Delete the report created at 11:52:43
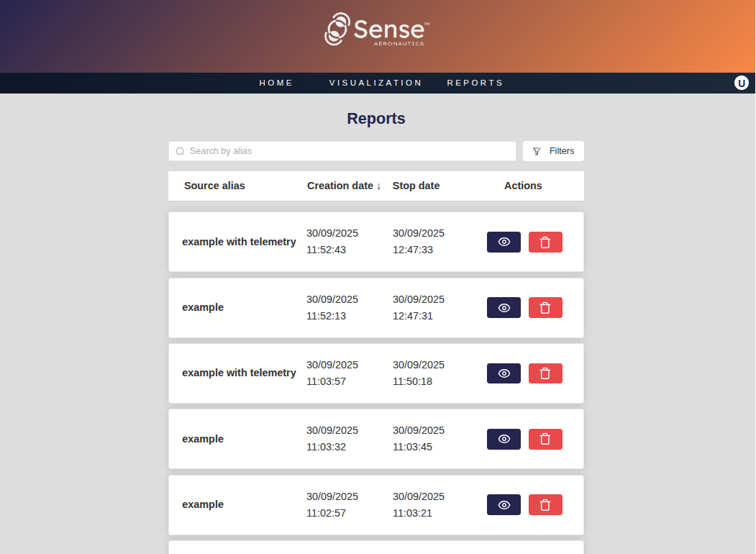Viewport: 756px width, 554px height. click(545, 242)
